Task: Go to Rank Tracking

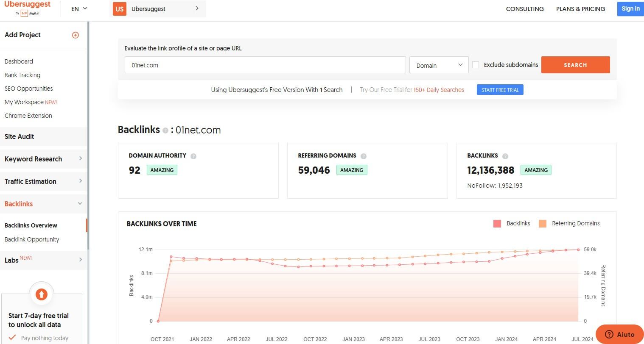Action: [22, 75]
